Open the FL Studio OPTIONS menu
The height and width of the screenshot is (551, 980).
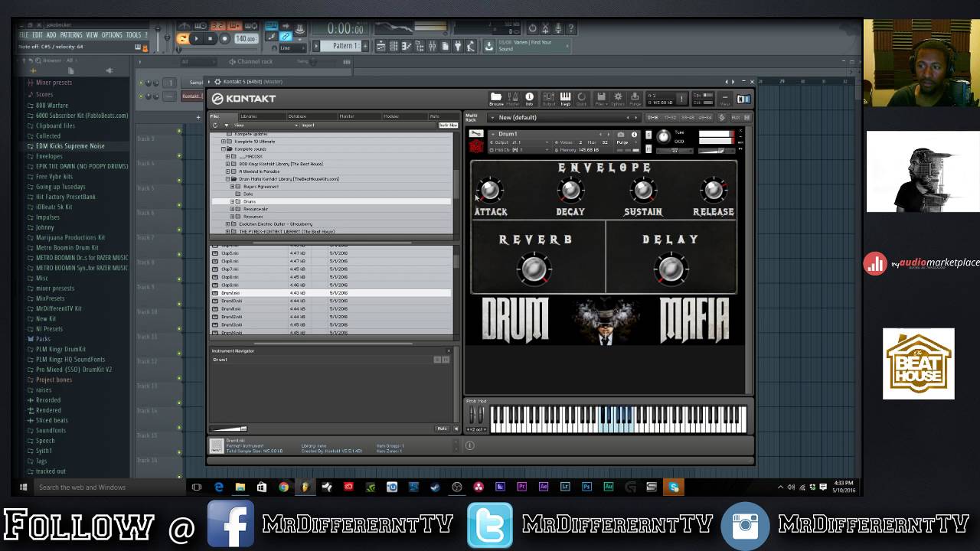pos(112,34)
